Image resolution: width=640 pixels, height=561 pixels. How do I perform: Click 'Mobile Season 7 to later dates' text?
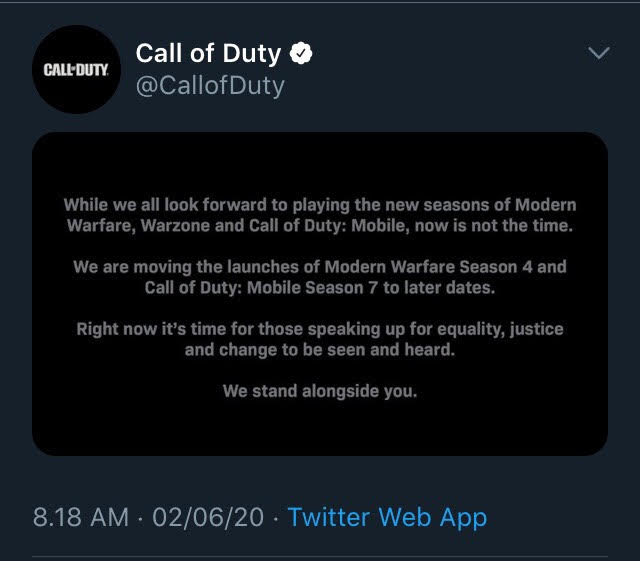click(x=371, y=288)
